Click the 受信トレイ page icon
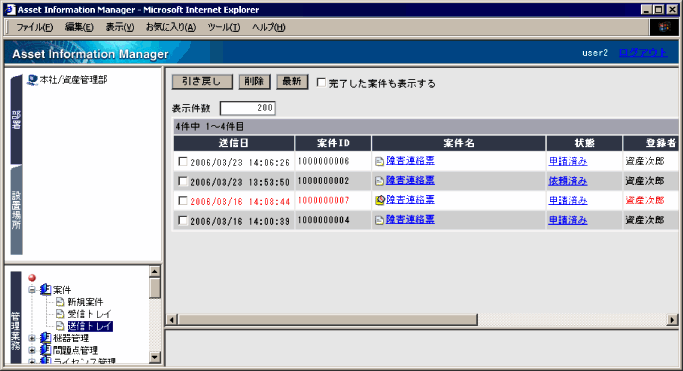Screen dimensions: 683x371 [60, 314]
